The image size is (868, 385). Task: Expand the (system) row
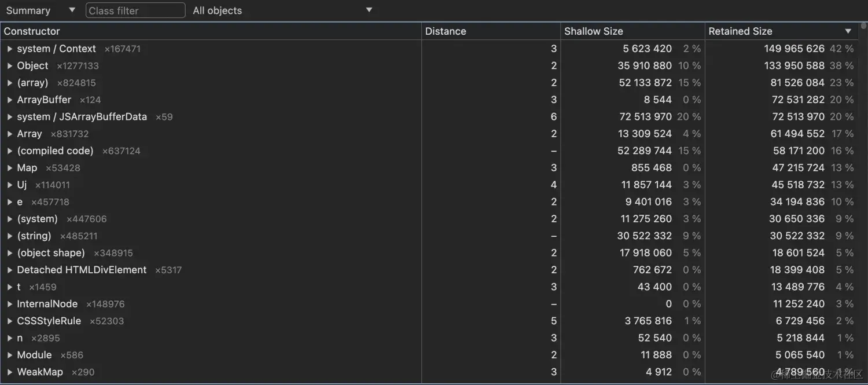[x=10, y=219]
